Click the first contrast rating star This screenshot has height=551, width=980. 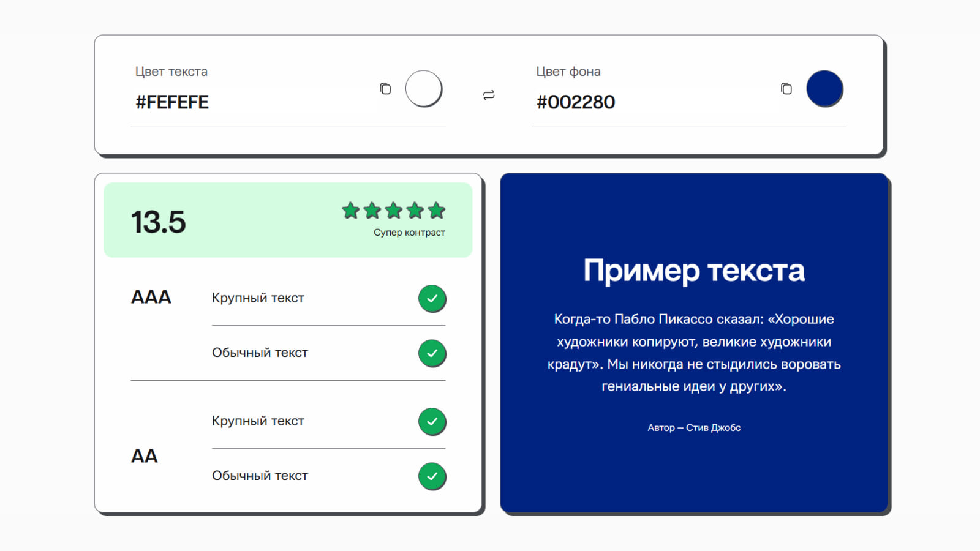click(x=350, y=211)
